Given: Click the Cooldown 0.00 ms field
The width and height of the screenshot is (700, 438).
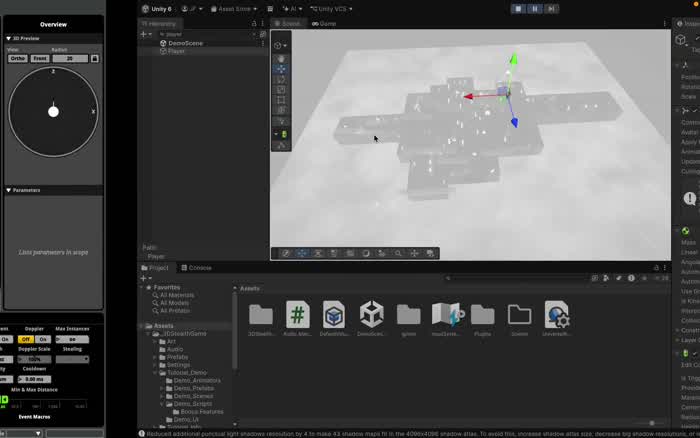Looking at the screenshot, I should click(34, 379).
